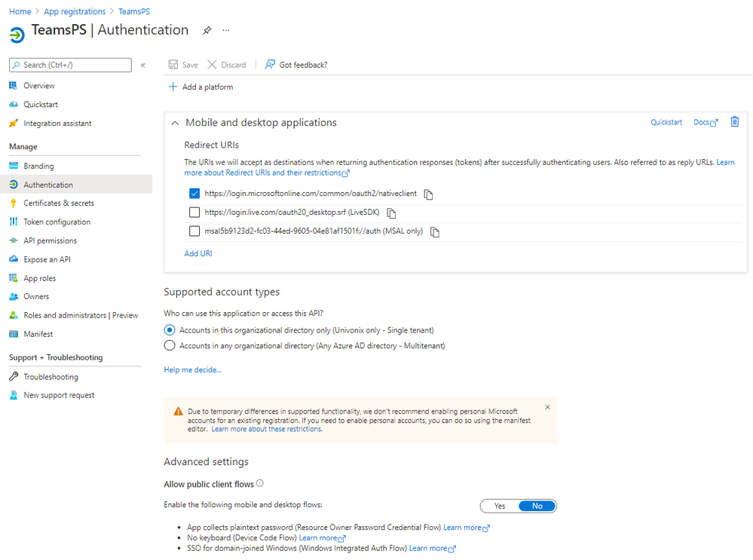Click the plus icon for Add a platform
The height and width of the screenshot is (560, 753).
[173, 87]
